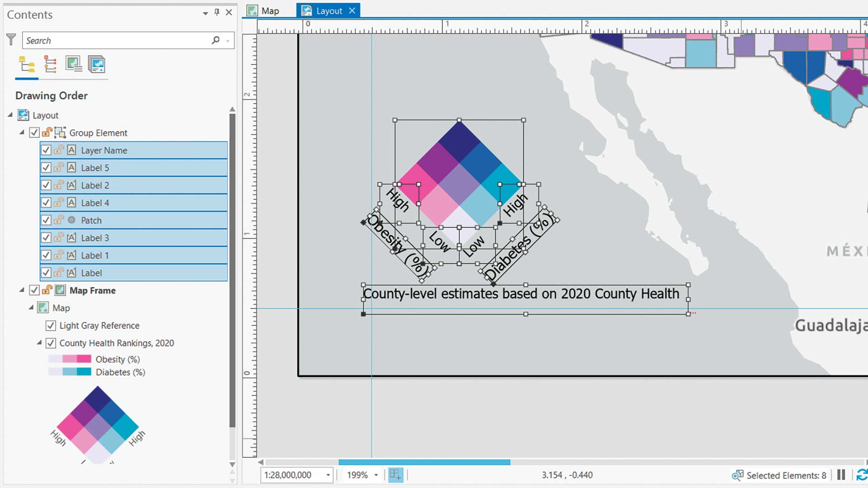Screen dimensions: 868x488
Task: Open the Map Frame Drawing Order view icon
Action: (74, 64)
